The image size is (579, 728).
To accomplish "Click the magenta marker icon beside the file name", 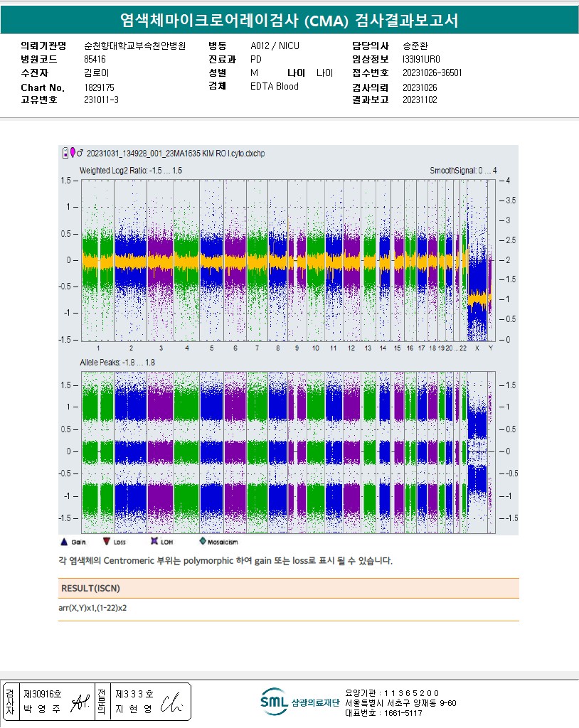I will (x=73, y=152).
